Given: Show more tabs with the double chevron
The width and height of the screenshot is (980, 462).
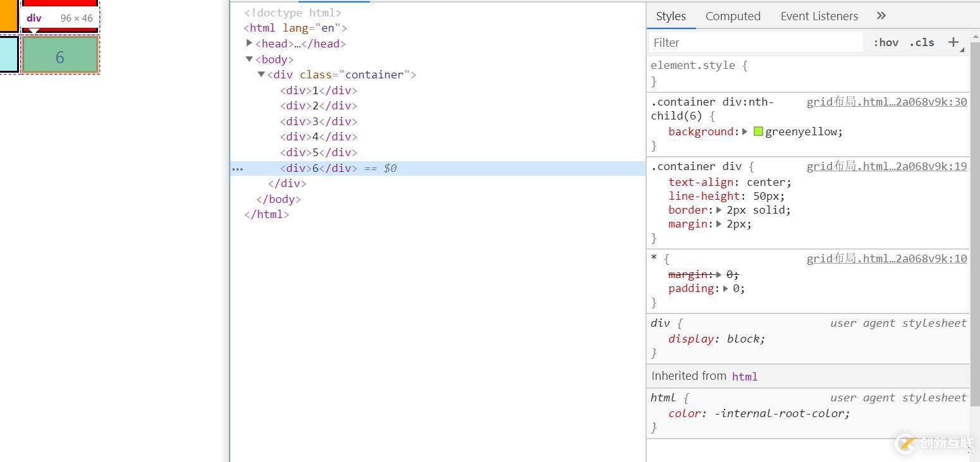Looking at the screenshot, I should coord(881,16).
